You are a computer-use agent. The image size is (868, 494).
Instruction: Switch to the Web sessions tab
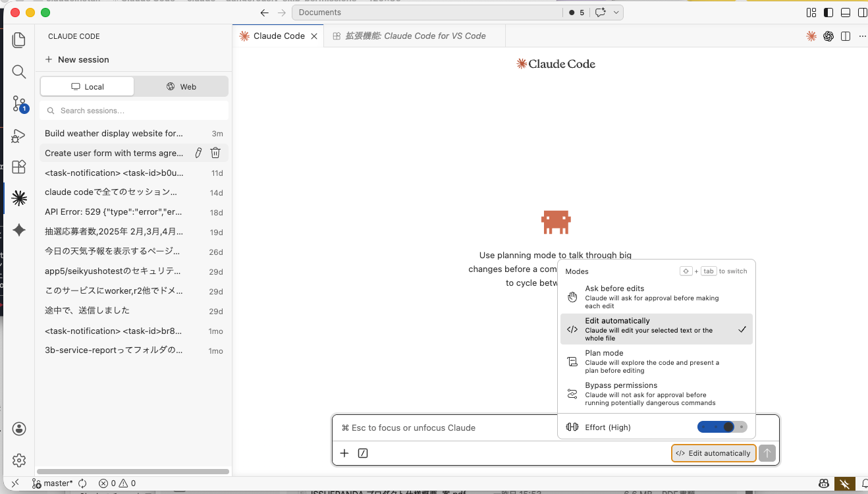181,87
